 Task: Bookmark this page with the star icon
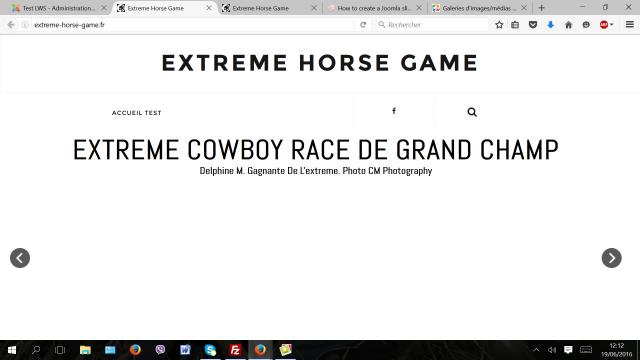coord(499,25)
